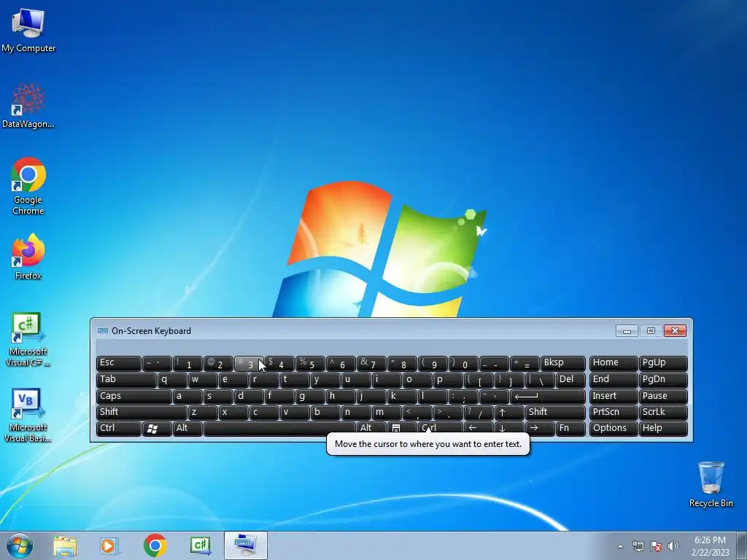Open the Recycle Bin on desktop
The width and height of the screenshot is (747, 560).
[x=711, y=484]
